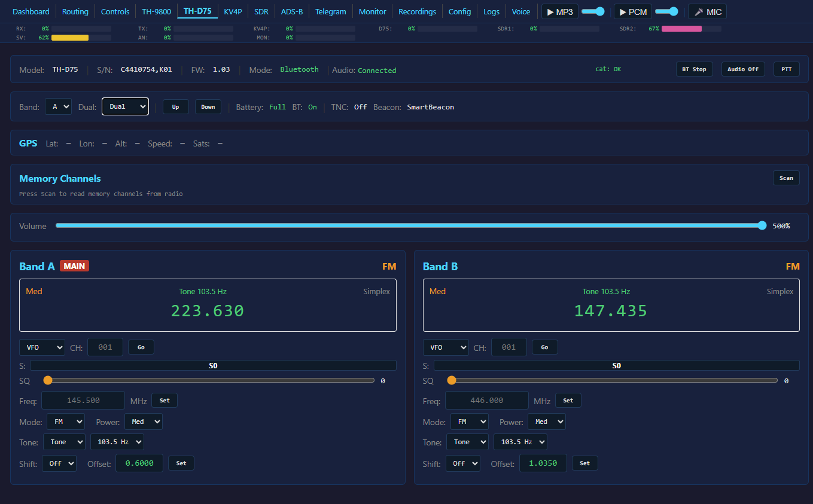Open the KV4P tab

(x=233, y=11)
